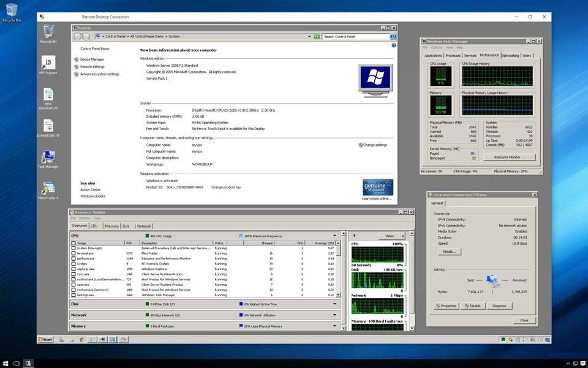Open the VPS Support desktop icon
This screenshot has height=368, width=588.
[x=48, y=63]
